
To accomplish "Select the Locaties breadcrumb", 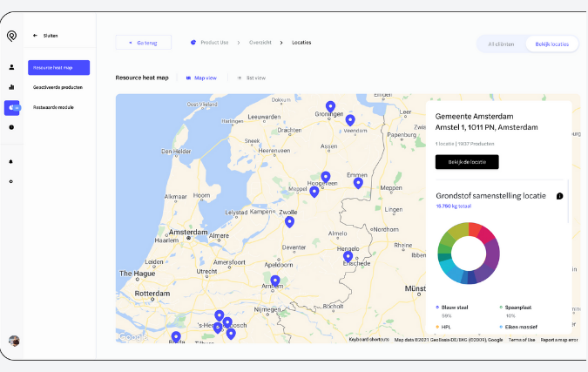I will (x=301, y=43).
